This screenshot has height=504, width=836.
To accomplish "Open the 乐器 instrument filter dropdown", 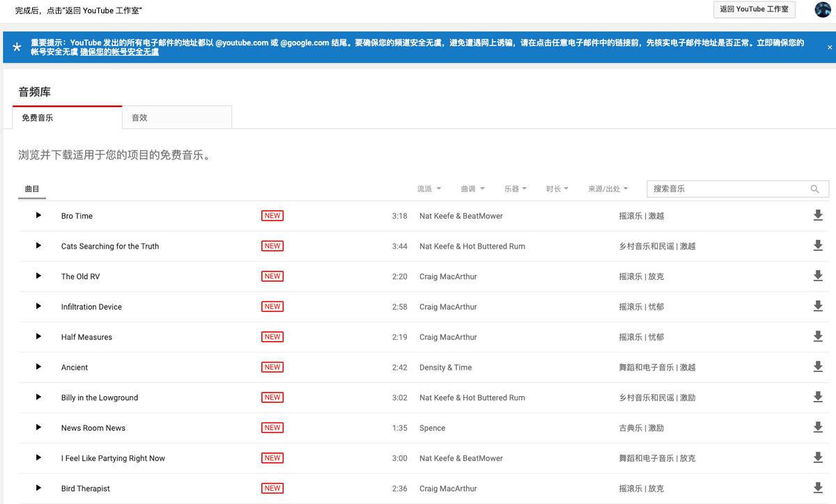I will pyautogui.click(x=516, y=189).
